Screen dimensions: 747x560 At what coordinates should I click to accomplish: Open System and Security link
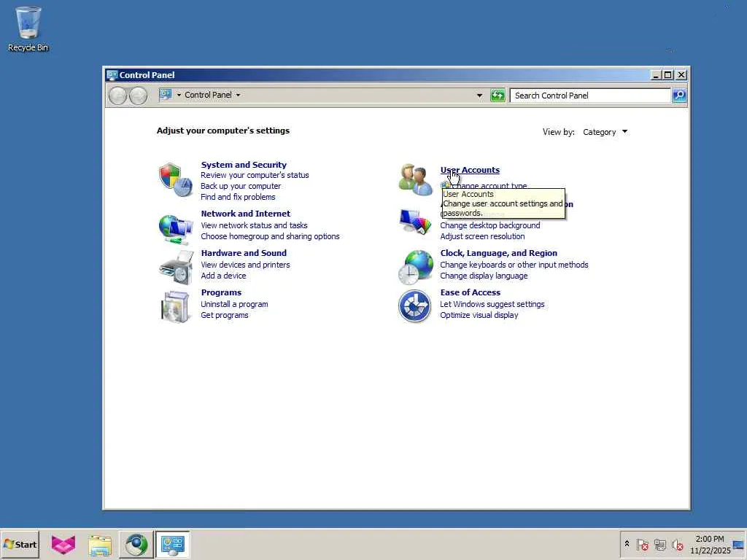click(244, 165)
